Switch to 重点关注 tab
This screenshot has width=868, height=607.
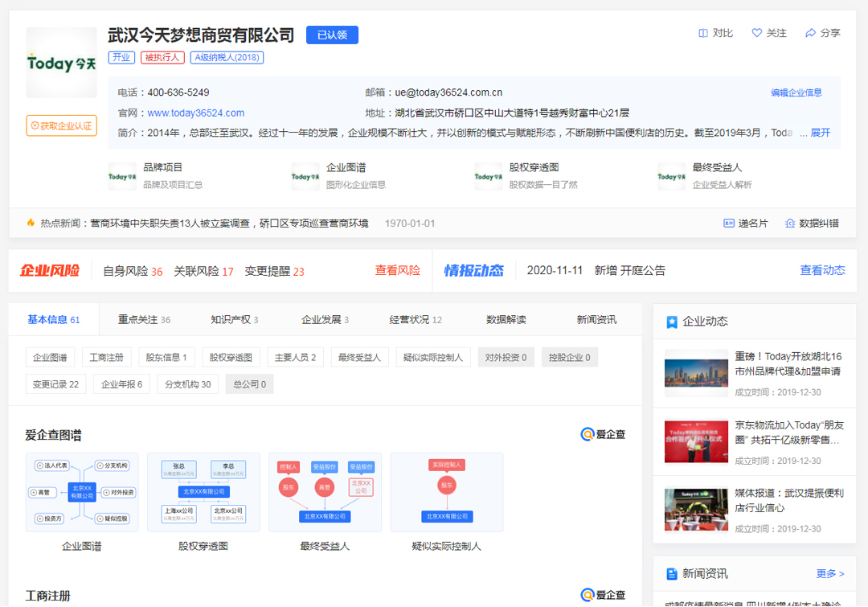[x=144, y=319]
